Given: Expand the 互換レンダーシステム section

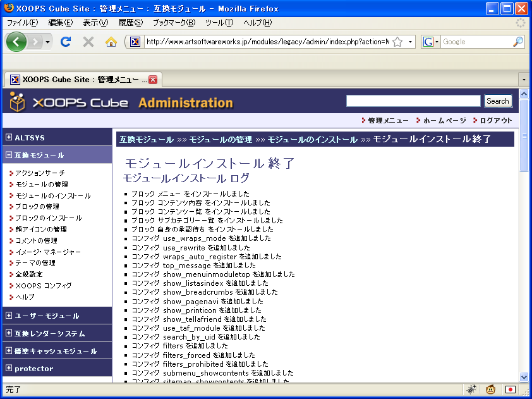Looking at the screenshot, I should pos(9,333).
